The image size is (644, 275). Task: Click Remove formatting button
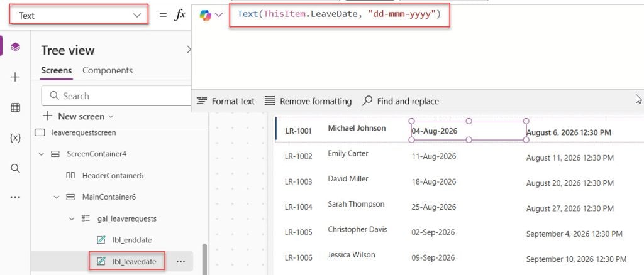[x=308, y=101]
